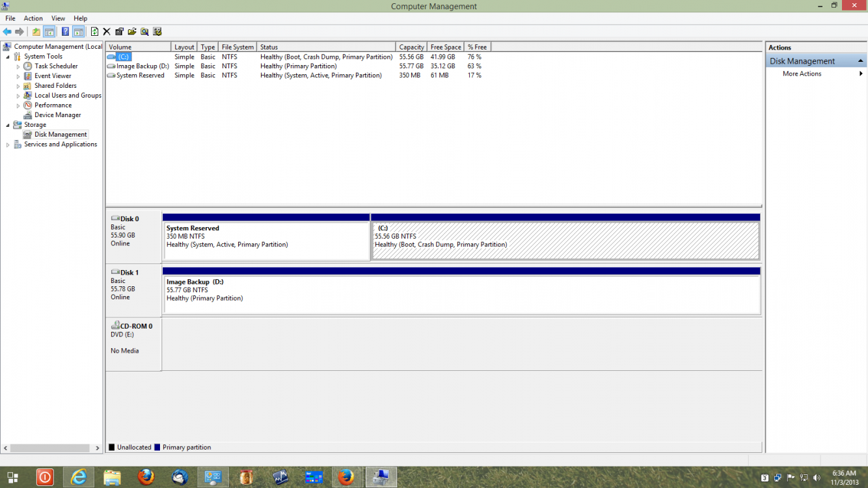Viewport: 868px width, 488px height.
Task: Select System Reserved partition block on Disk 0
Action: click(x=266, y=237)
